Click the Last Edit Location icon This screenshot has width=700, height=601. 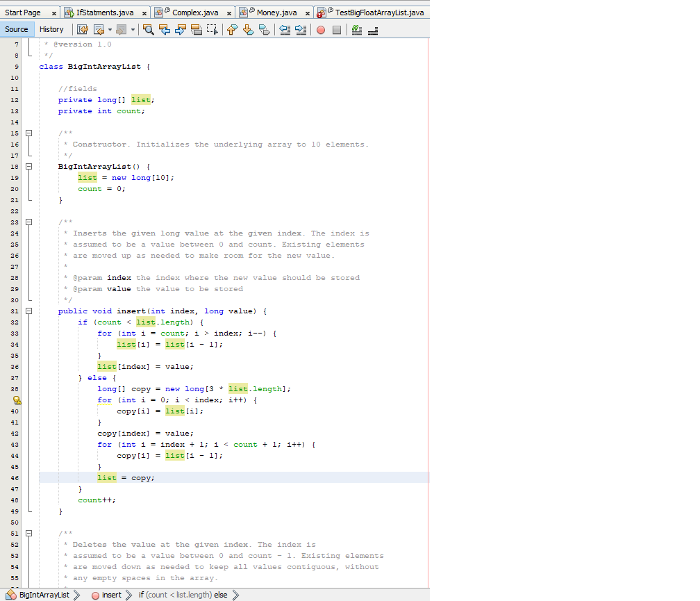pos(83,29)
